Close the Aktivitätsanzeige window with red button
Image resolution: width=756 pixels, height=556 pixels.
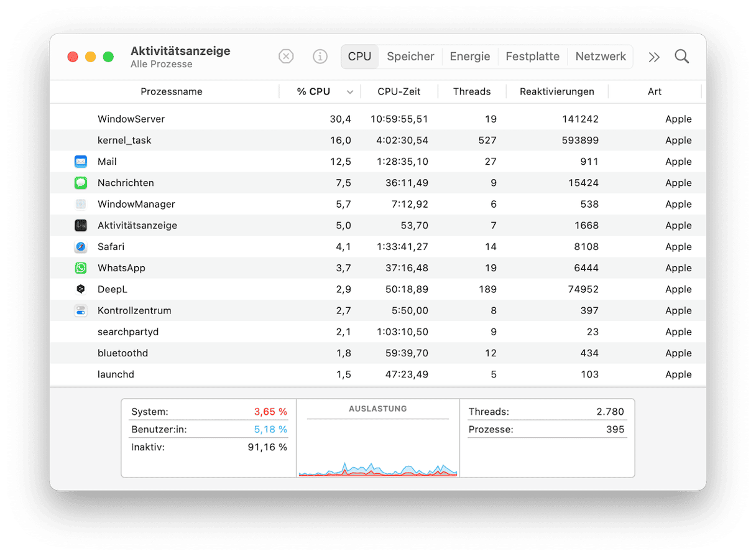73,57
